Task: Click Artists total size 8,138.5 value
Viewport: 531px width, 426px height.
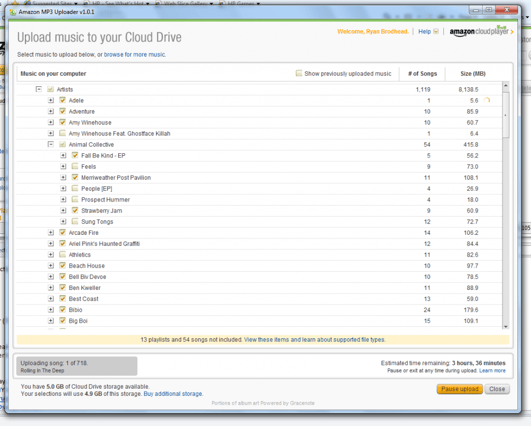Action: (468, 89)
